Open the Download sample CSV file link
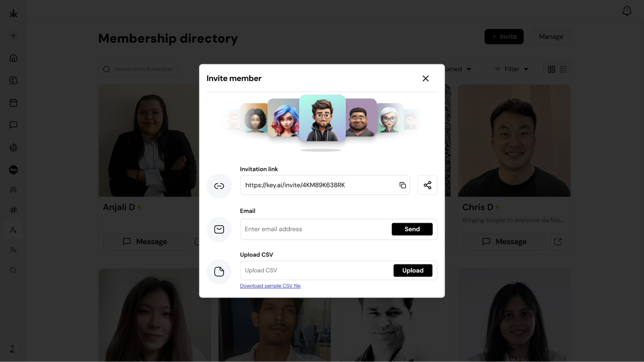Screen dimensions: 644x362 click(270, 286)
